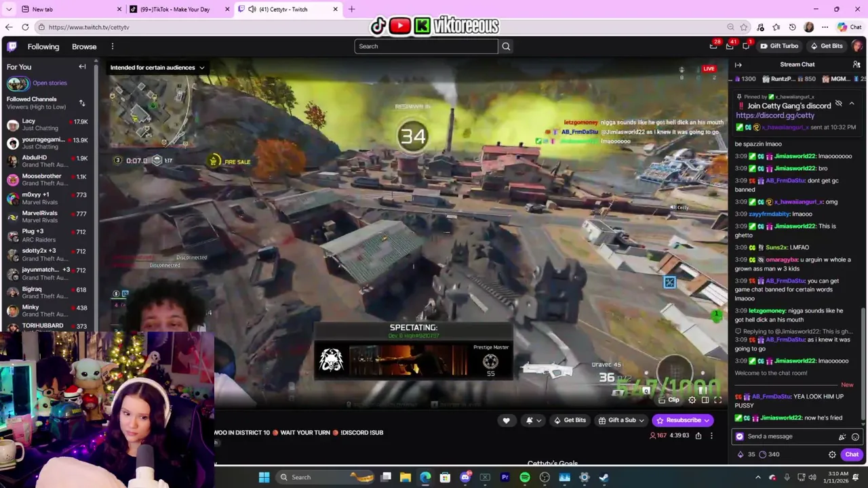Screen dimensions: 868x488
Task: Expand the Intended for certain audiences label
Action: point(157,68)
